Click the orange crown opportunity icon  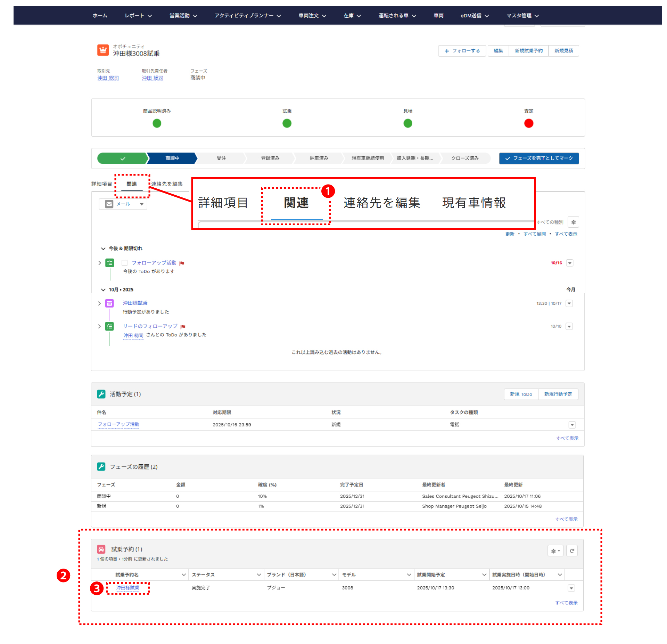pyautogui.click(x=103, y=50)
